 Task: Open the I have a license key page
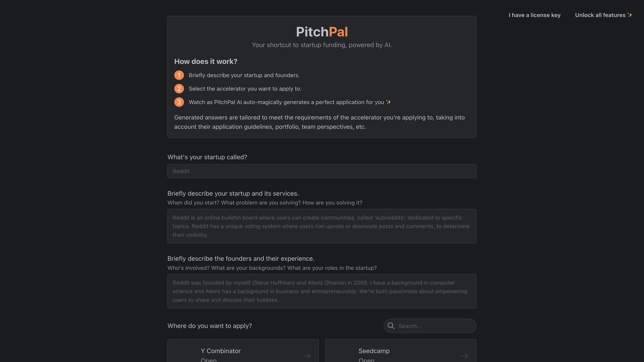[x=534, y=15]
